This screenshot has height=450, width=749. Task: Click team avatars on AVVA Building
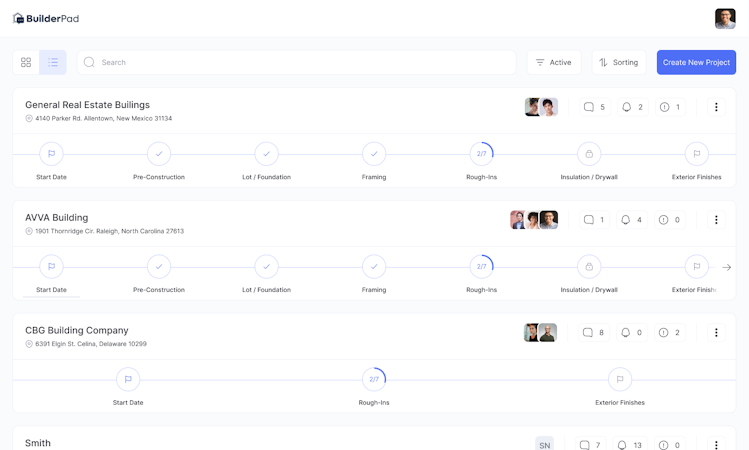[x=534, y=220]
